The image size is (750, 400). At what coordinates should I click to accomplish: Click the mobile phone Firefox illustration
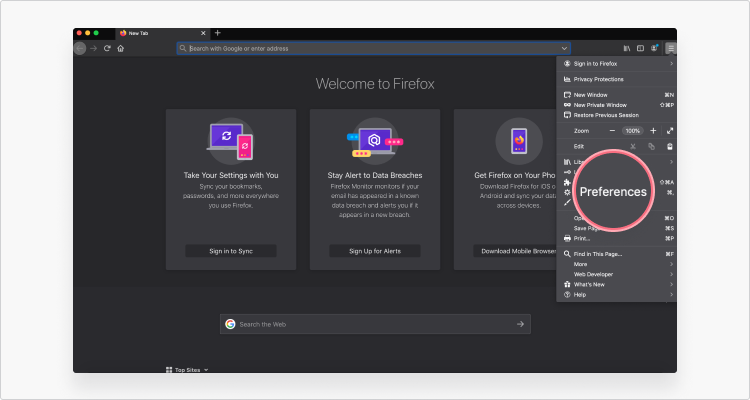519,141
